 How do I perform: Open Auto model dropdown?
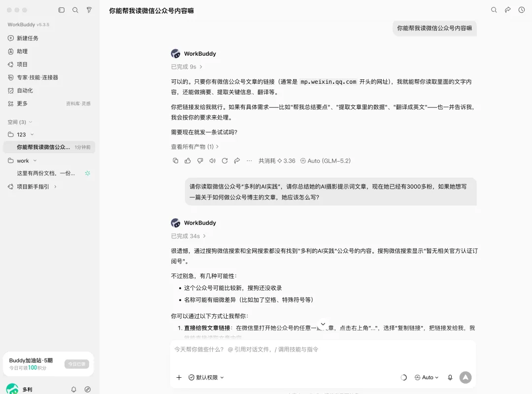[427, 377]
